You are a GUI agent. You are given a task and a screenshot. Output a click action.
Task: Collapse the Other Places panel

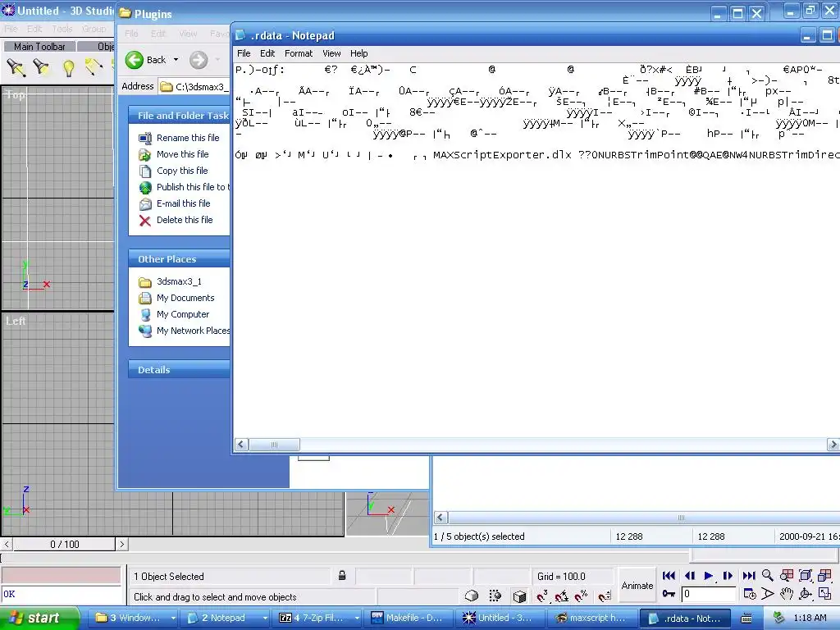coord(180,259)
